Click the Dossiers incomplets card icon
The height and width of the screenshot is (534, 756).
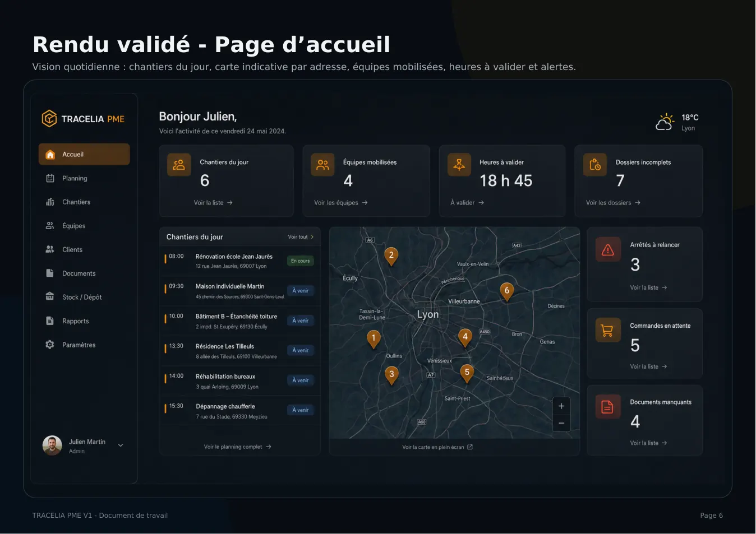click(x=595, y=165)
